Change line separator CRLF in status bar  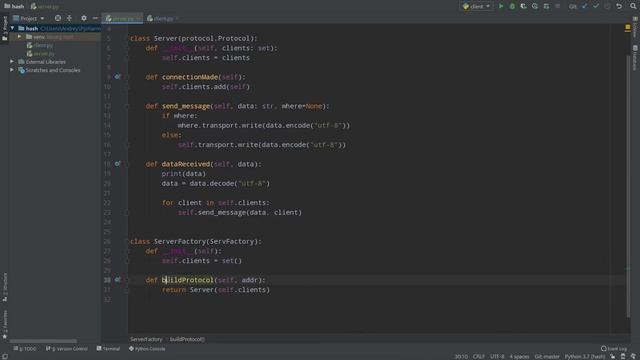pos(479,356)
